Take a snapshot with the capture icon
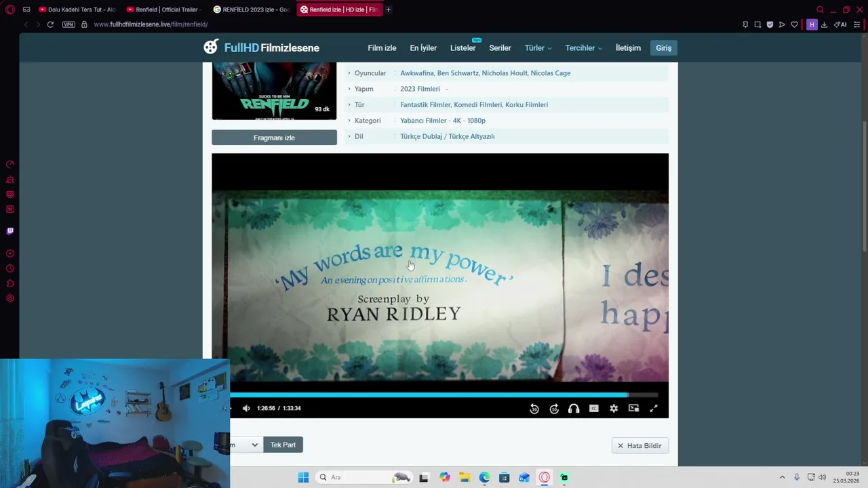 (757, 24)
